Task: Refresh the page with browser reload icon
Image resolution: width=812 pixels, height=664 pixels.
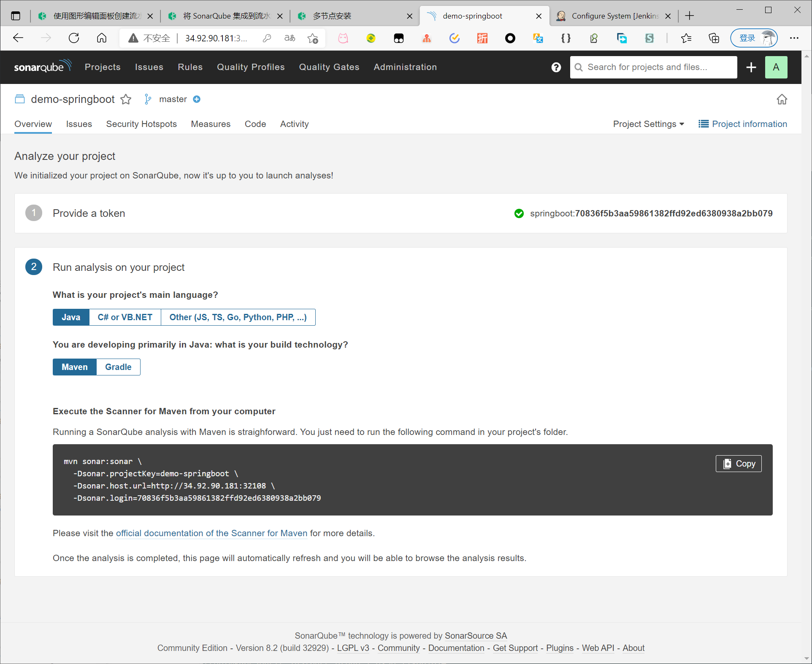Action: (x=74, y=38)
